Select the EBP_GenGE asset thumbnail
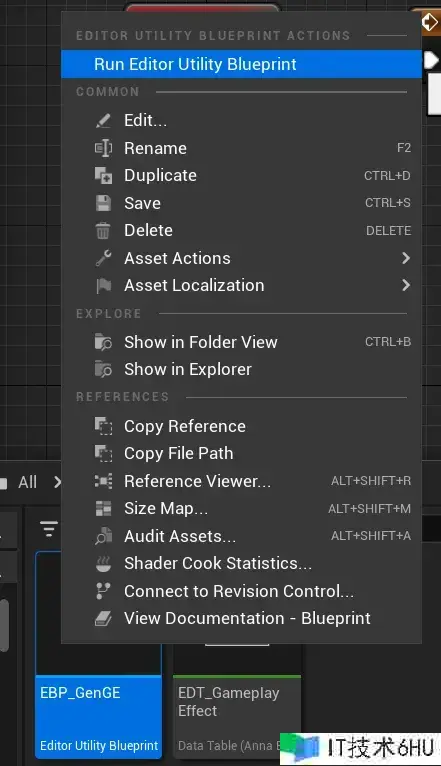The height and width of the screenshot is (766, 441). (99, 655)
